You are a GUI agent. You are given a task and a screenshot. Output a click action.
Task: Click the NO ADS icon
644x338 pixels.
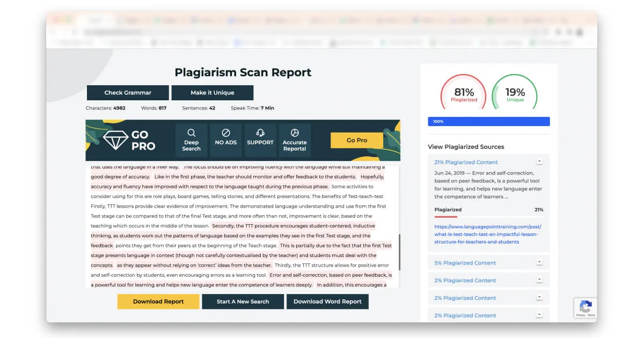pos(226,133)
